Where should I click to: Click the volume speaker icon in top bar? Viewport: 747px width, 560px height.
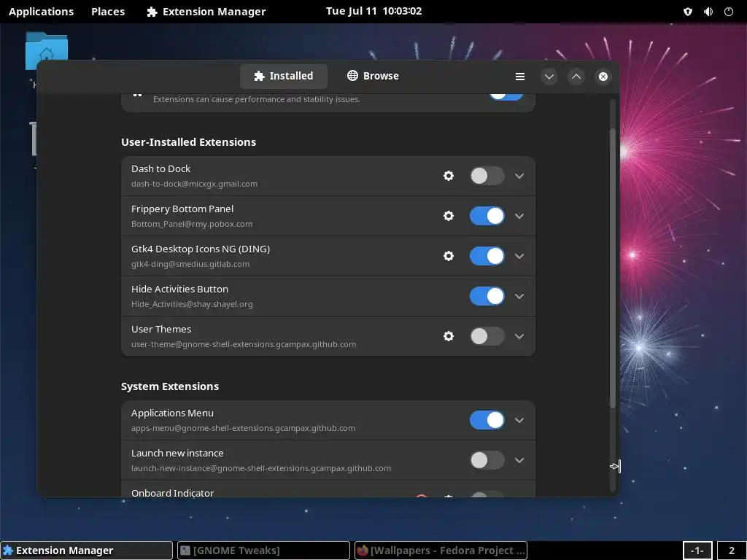point(708,12)
